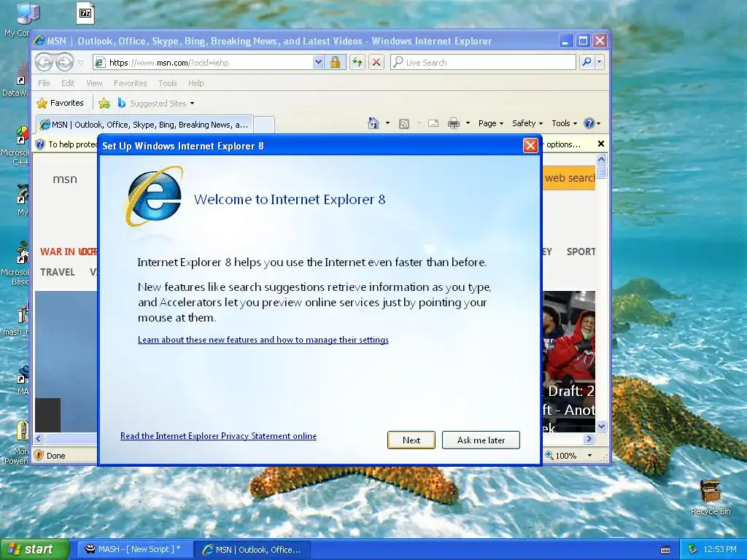Click the system tray network icon
The height and width of the screenshot is (560, 747).
point(692,549)
